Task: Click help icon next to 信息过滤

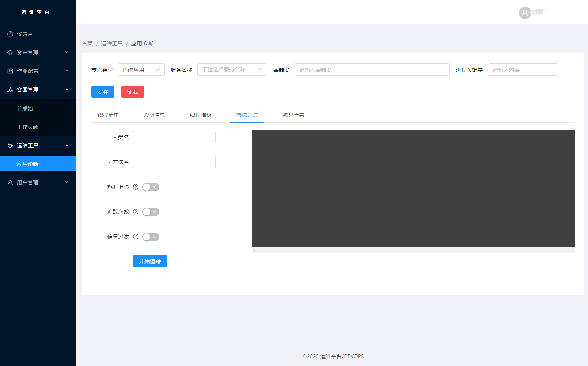Action: 136,236
